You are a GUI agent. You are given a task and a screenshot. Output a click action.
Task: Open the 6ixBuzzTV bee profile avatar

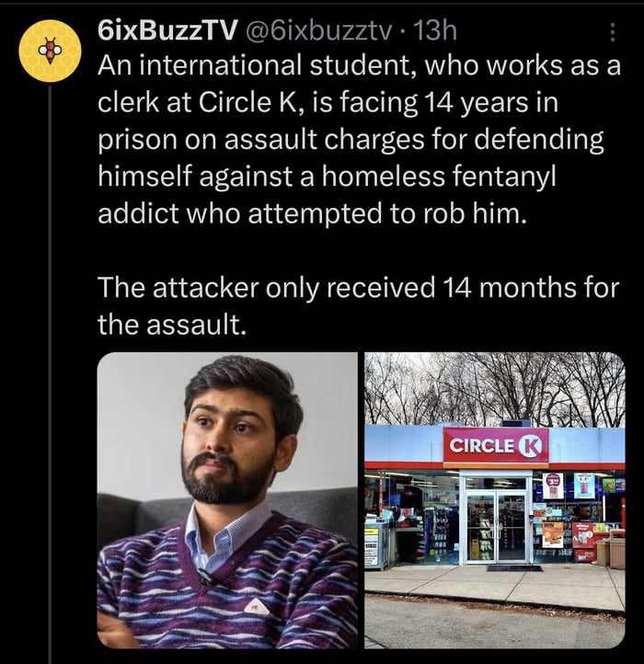pos(50,51)
